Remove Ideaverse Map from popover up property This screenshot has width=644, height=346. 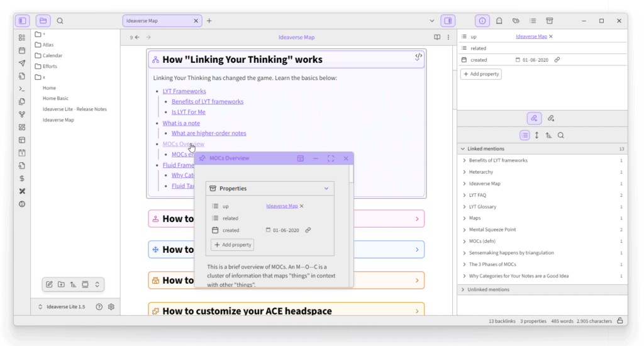pos(301,206)
